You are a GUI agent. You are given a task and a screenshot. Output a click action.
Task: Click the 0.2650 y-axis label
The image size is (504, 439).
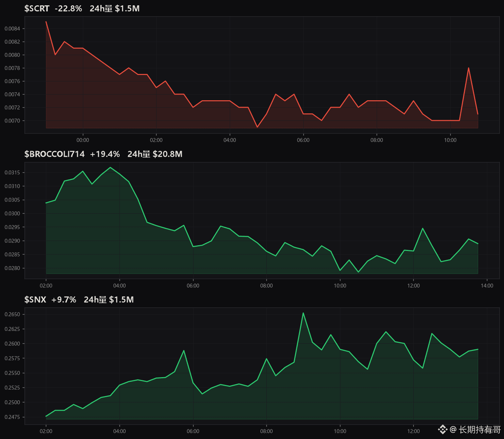[12, 315]
